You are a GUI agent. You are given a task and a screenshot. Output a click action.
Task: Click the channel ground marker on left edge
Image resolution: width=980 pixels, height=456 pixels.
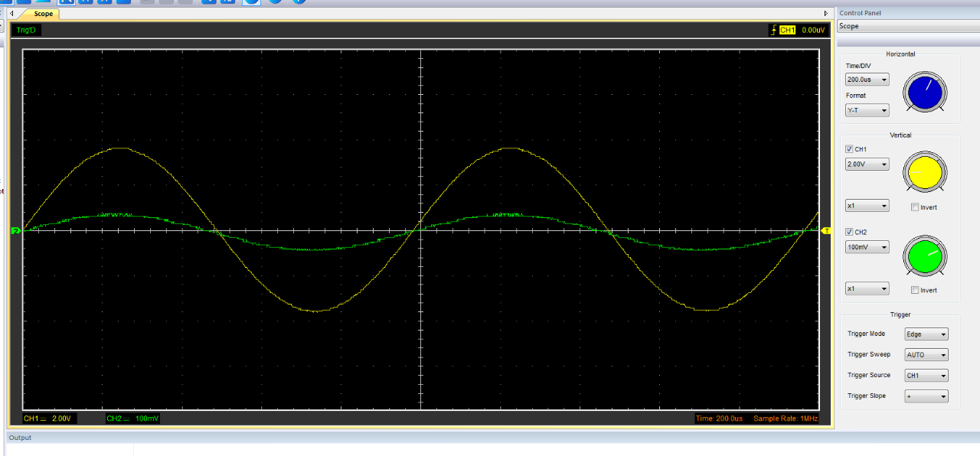click(x=15, y=230)
